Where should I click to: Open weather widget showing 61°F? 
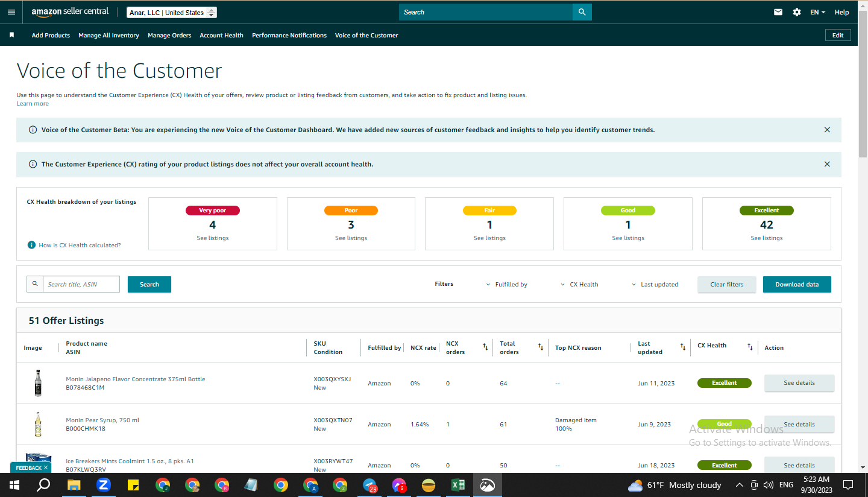[675, 485]
